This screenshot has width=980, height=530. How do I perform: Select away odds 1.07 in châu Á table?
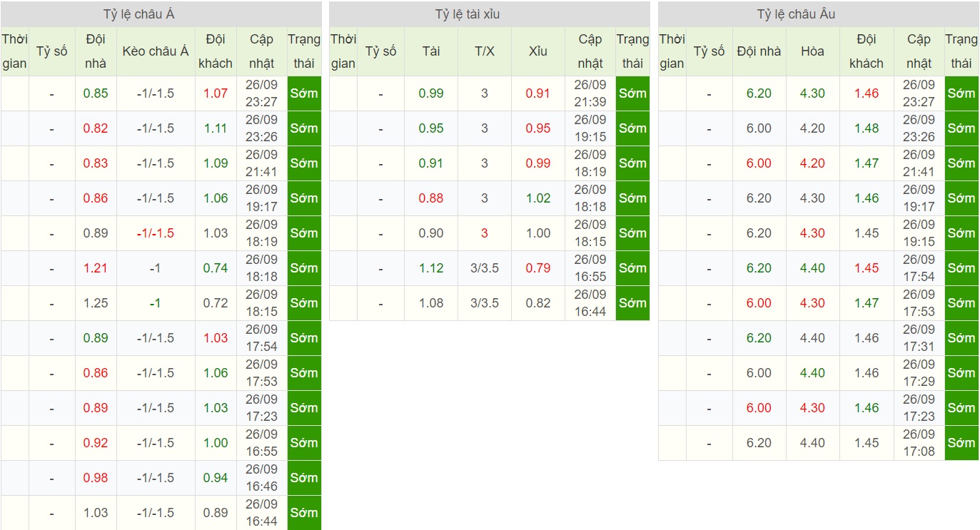(x=216, y=93)
